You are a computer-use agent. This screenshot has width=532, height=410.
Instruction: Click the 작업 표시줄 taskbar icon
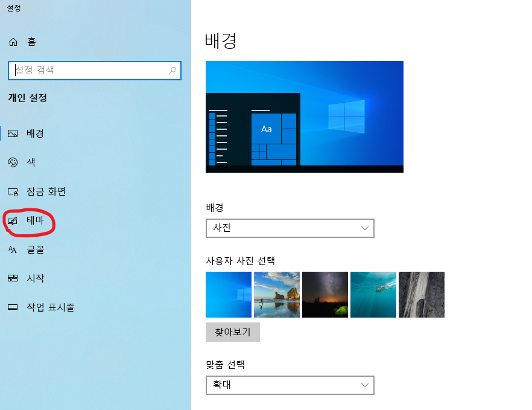(x=13, y=307)
